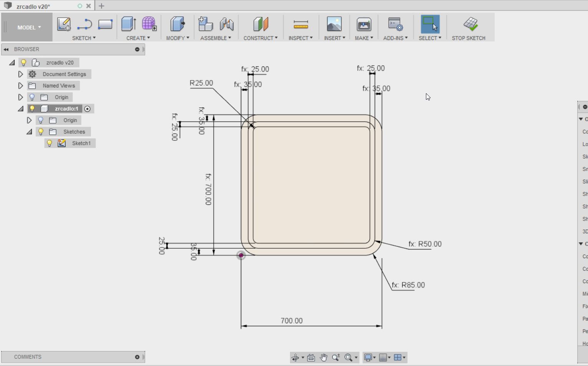The width and height of the screenshot is (588, 366).
Task: Toggle visibility bulb of zrcadlo:1 component
Action: [32, 109]
